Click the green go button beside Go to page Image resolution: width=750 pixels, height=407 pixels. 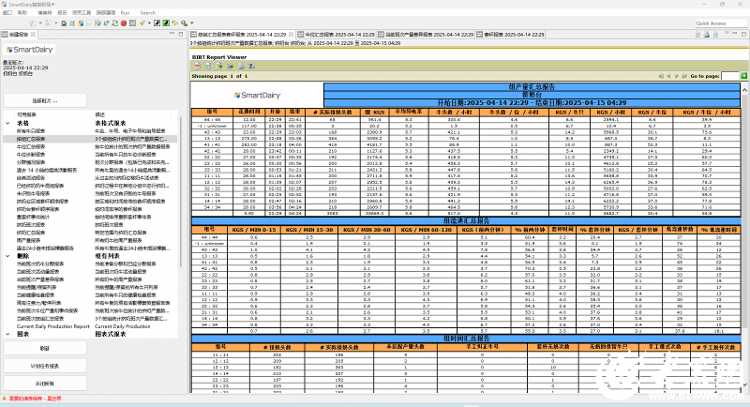click(x=744, y=76)
